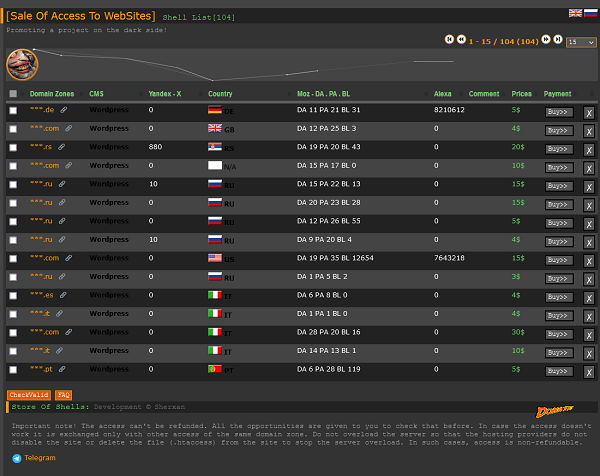Jump to the last page arrow
Image resolution: width=600 pixels, height=476 pixels.
click(x=558, y=39)
